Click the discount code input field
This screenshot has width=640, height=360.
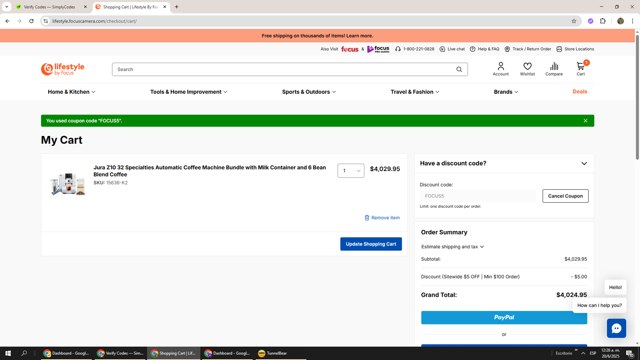click(x=478, y=196)
